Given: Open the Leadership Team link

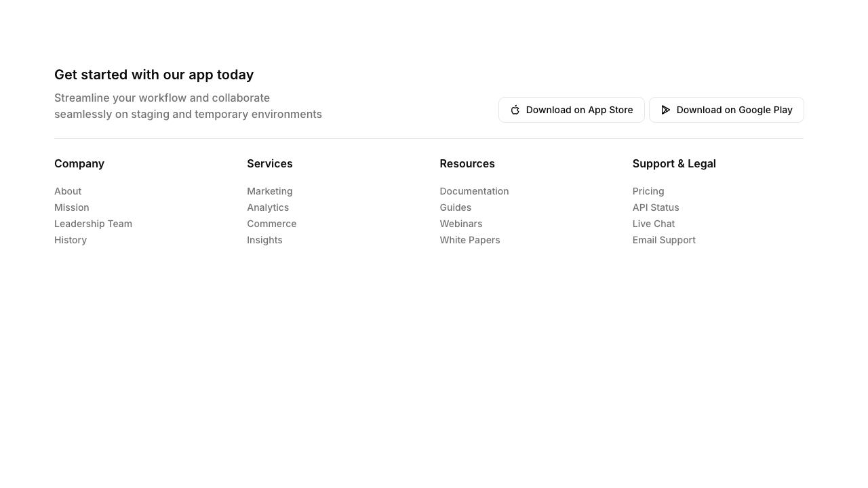Looking at the screenshot, I should 93,224.
